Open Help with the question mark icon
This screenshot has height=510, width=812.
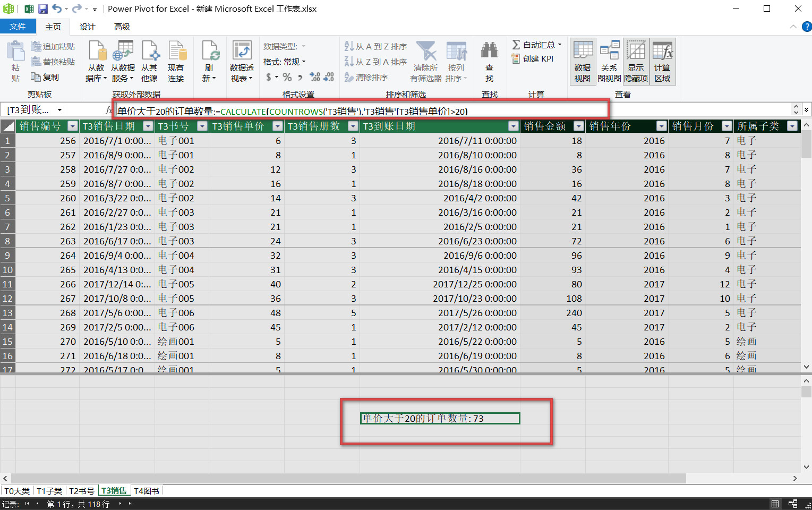(806, 27)
